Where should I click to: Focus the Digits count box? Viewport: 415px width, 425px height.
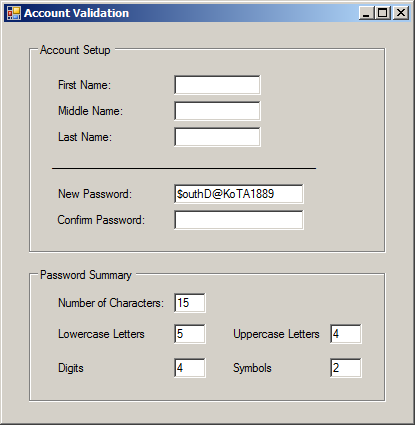190,368
